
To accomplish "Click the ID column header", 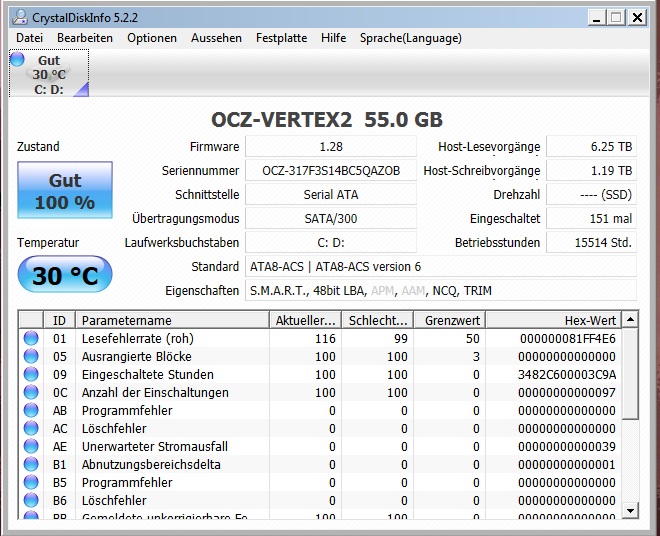I will pos(59,320).
